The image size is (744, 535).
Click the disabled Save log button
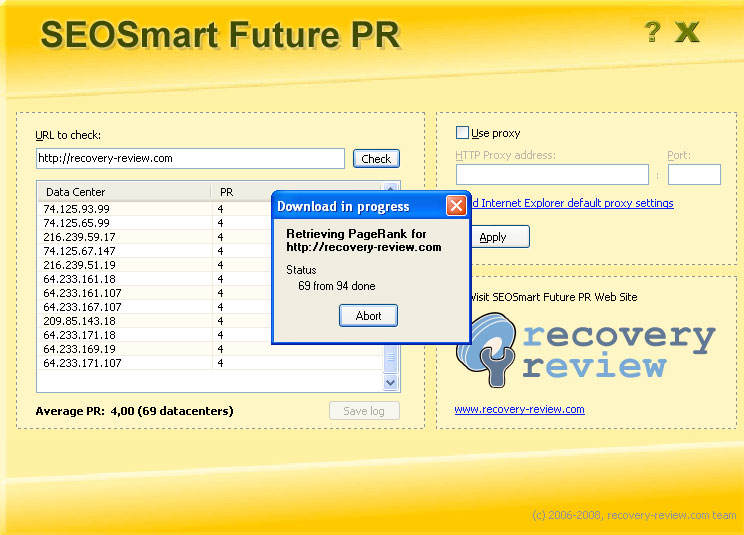[x=364, y=411]
